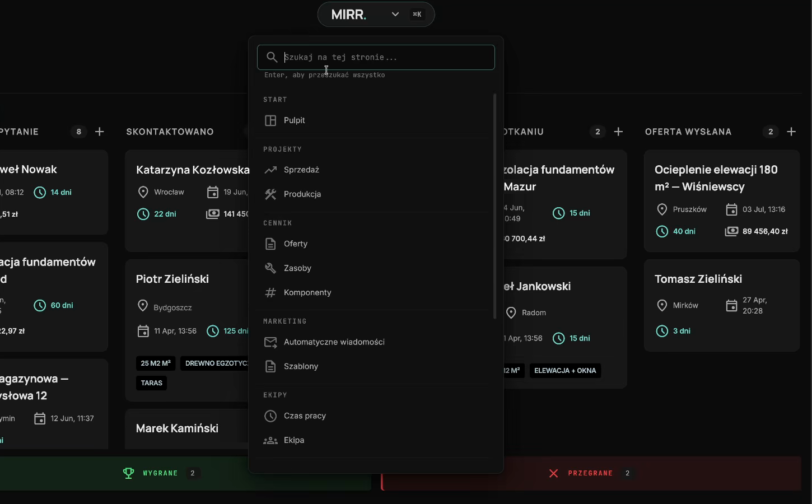Click the search magnifier icon

click(x=272, y=57)
